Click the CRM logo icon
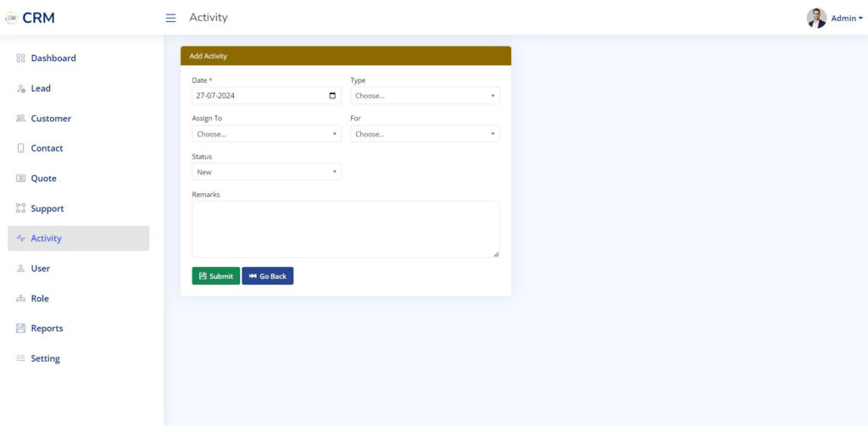Image resolution: width=868 pixels, height=426 pixels. tap(11, 18)
